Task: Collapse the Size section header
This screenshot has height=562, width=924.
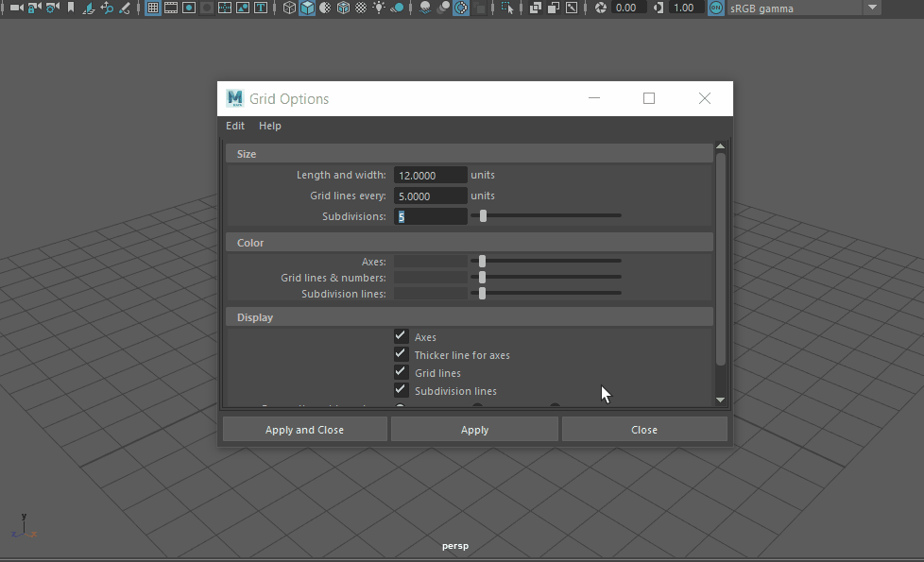Action: tap(469, 154)
